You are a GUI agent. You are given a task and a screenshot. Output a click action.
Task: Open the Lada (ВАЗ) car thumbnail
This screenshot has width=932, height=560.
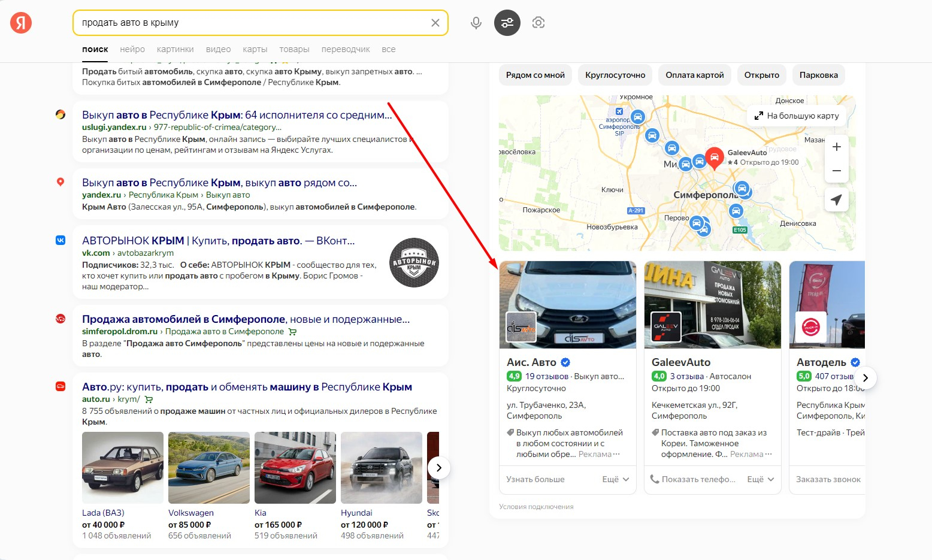(x=123, y=468)
